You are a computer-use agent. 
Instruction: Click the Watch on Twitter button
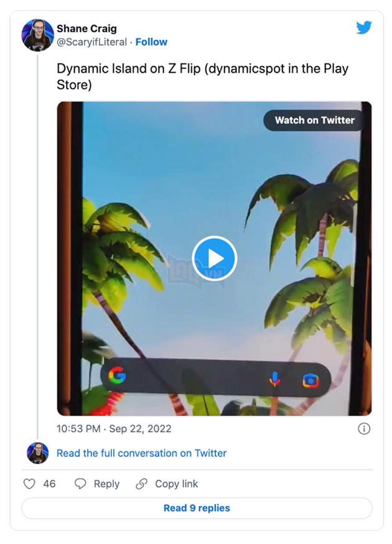314,120
